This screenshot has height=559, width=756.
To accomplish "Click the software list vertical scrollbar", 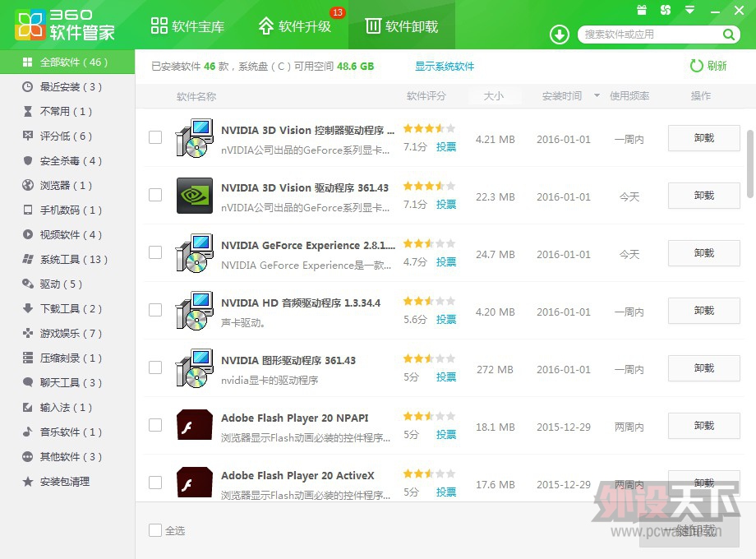I will click(x=749, y=164).
